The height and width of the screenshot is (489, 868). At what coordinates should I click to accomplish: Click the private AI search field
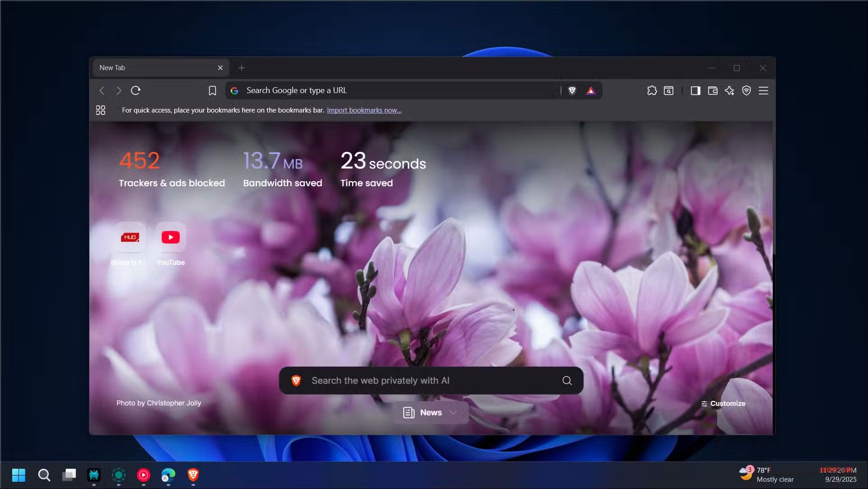429,380
